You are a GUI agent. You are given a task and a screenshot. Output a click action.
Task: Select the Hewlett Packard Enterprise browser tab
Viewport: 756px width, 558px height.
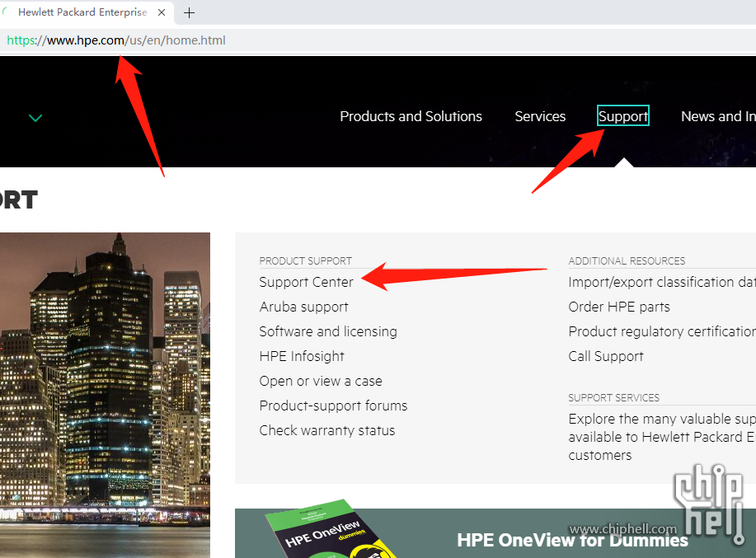(86, 12)
